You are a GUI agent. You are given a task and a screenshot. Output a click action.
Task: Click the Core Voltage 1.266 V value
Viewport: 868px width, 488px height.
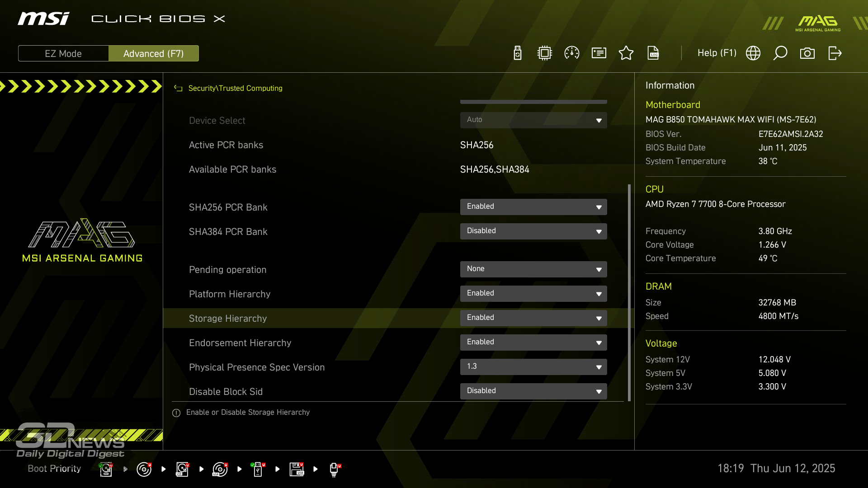click(x=772, y=245)
